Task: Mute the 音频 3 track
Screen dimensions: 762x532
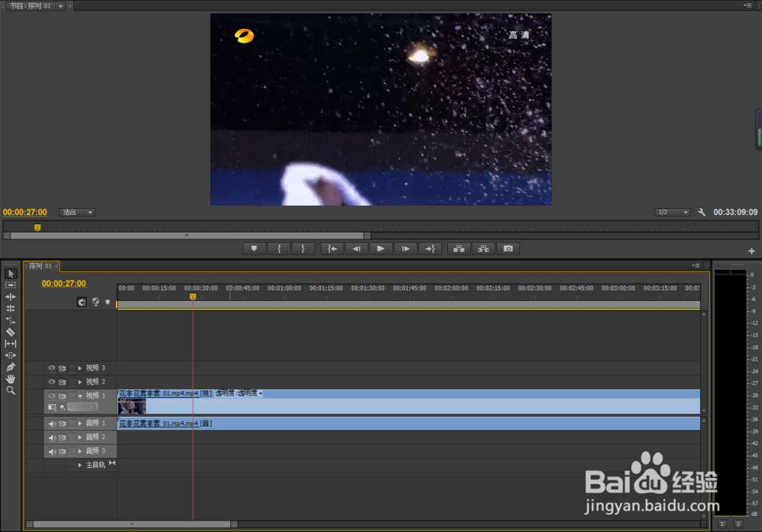Action: point(52,451)
